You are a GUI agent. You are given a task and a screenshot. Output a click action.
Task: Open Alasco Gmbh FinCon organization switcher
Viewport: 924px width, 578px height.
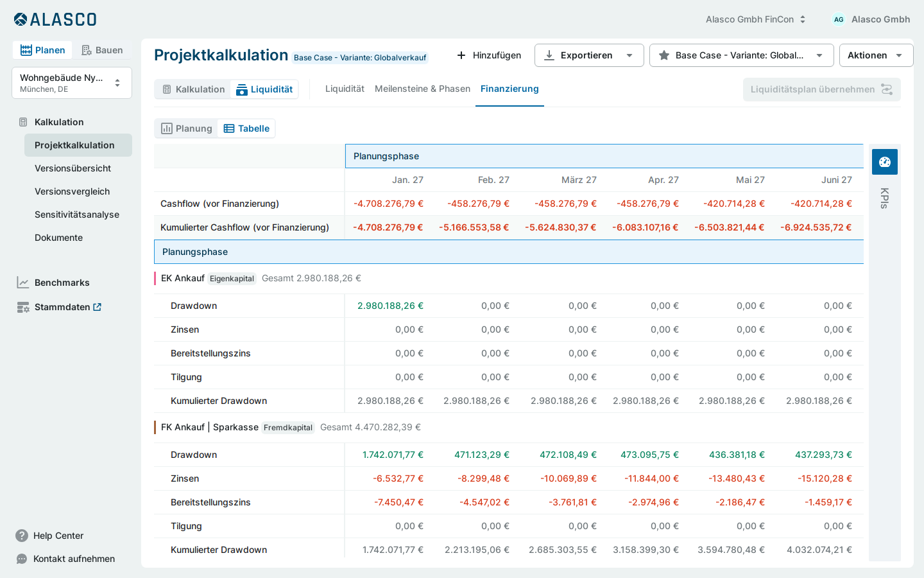pos(756,19)
